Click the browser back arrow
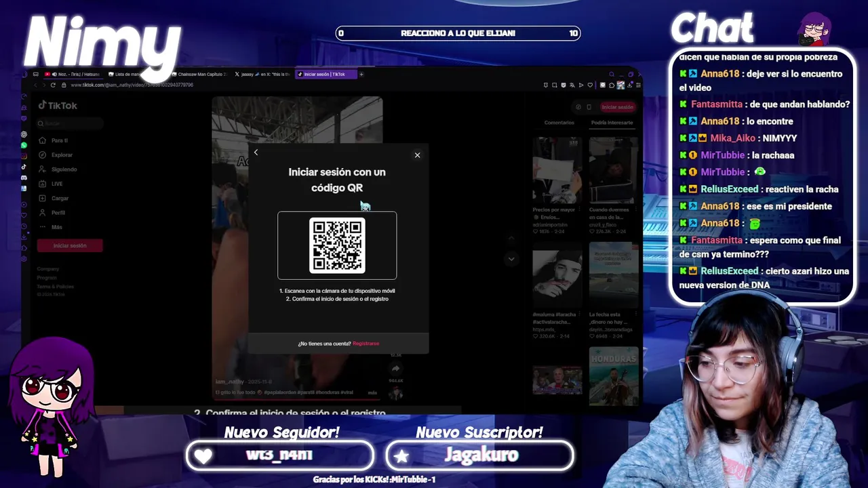 tap(35, 85)
